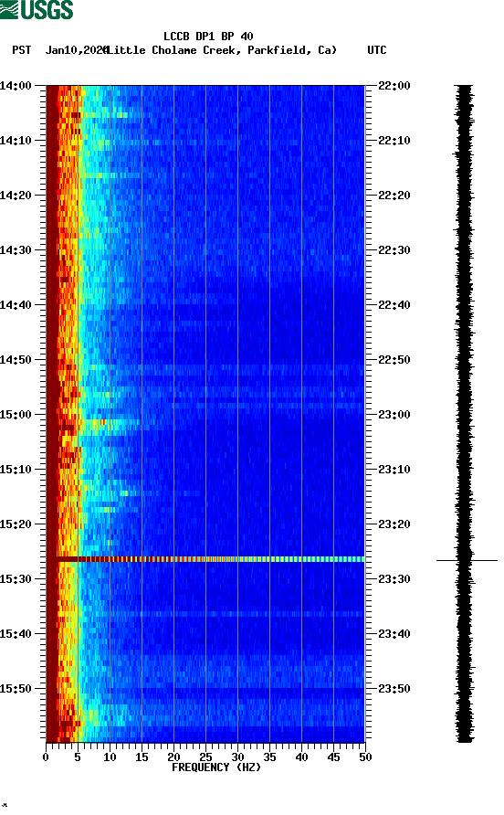
Task: Click the 20 Hz frequency tick label
Action: click(173, 757)
